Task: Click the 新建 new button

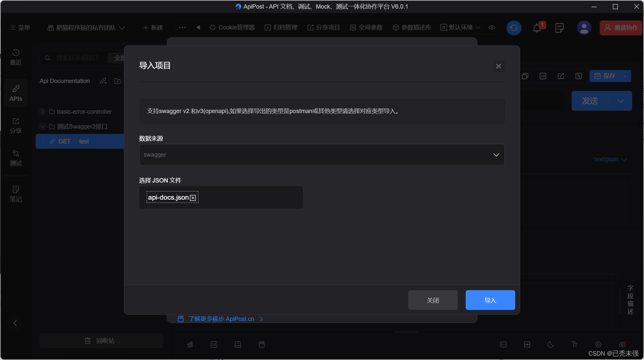Action: (x=153, y=28)
